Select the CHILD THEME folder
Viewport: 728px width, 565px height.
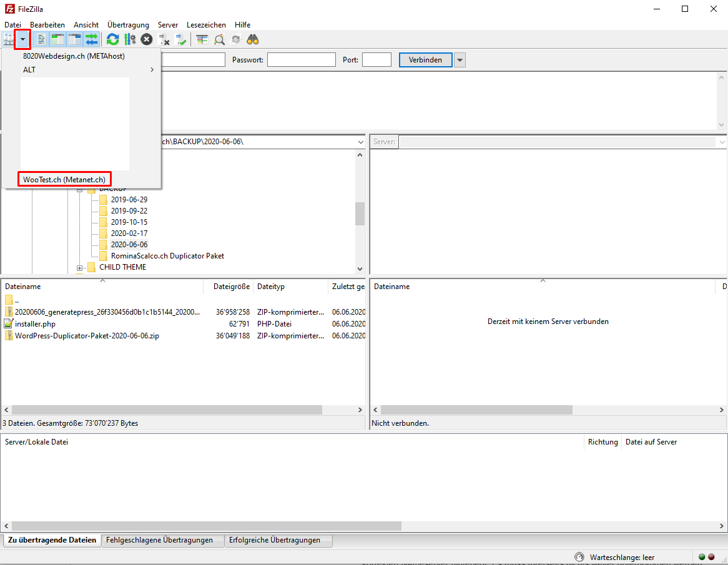point(122,267)
